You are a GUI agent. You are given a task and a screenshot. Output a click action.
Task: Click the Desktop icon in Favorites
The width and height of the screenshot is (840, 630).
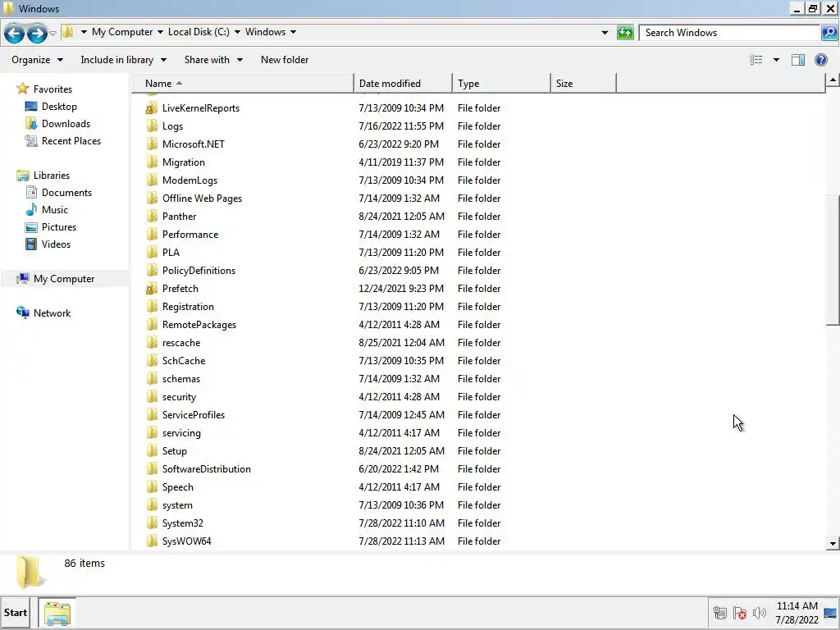pos(31,107)
